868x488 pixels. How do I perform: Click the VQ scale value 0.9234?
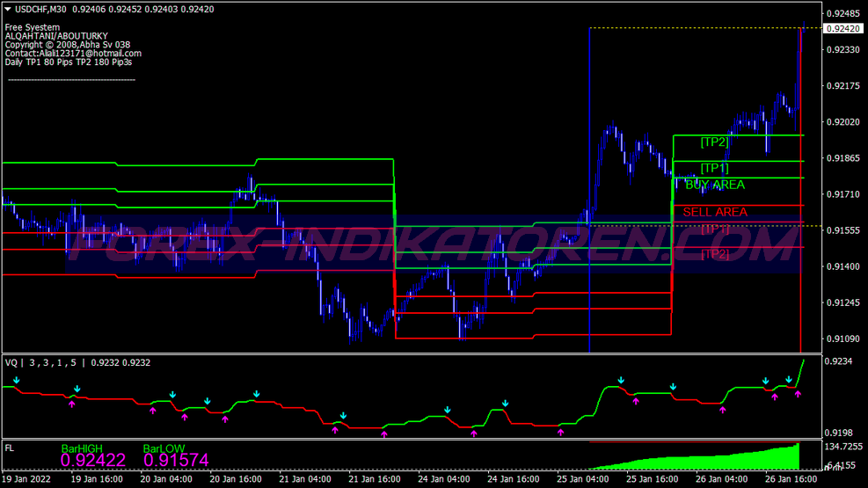coord(838,361)
